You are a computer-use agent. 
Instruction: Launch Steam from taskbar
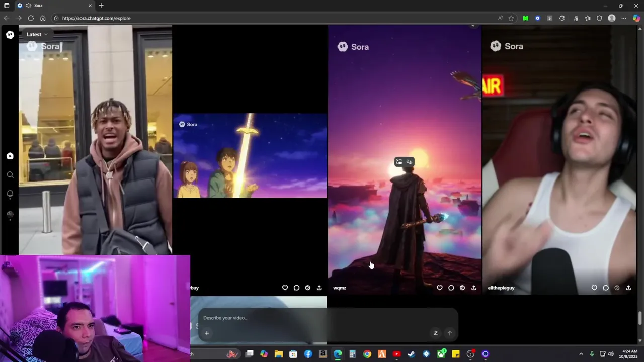411,354
